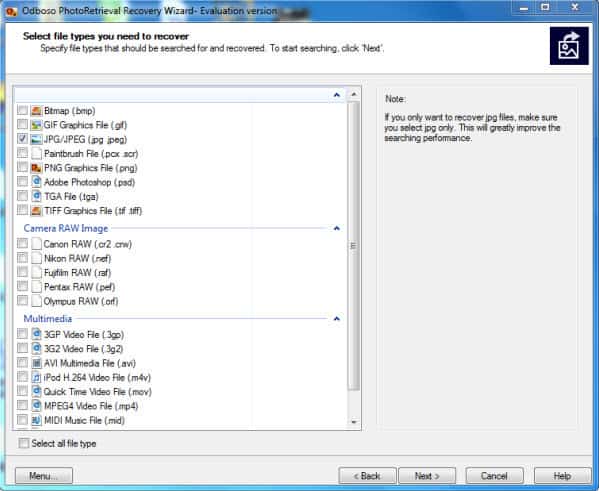Click the Back button
Viewport: 599px width, 491px height.
(x=367, y=476)
